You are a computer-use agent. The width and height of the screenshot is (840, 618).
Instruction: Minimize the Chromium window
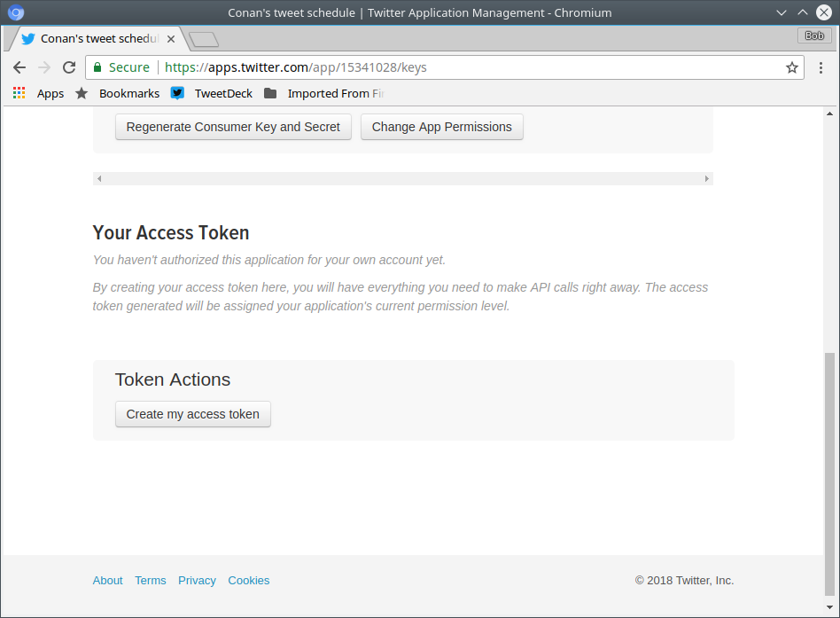[x=782, y=12]
